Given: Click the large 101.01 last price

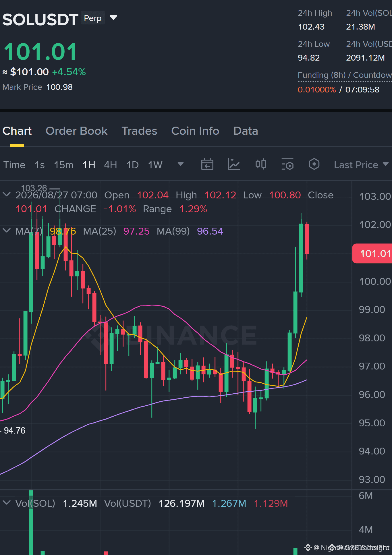Looking at the screenshot, I should [x=40, y=52].
